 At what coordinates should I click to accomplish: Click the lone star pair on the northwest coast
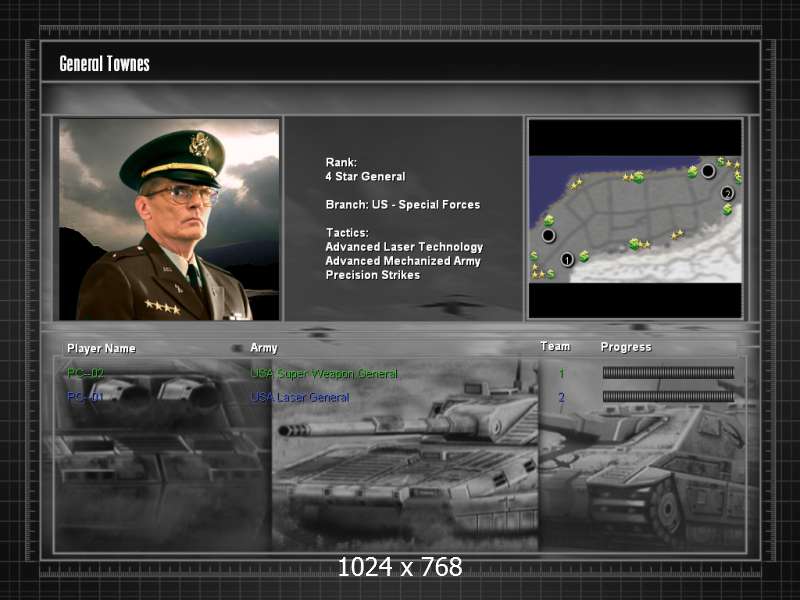576,183
